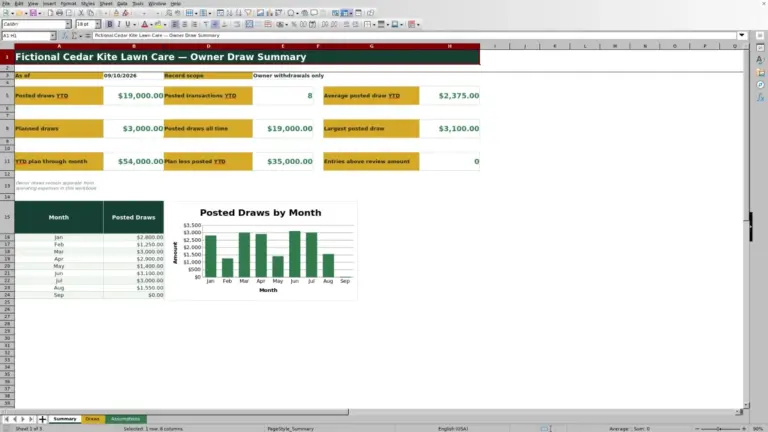Click the Print icon in toolbar
The width and height of the screenshot is (768, 432).
[59, 13]
